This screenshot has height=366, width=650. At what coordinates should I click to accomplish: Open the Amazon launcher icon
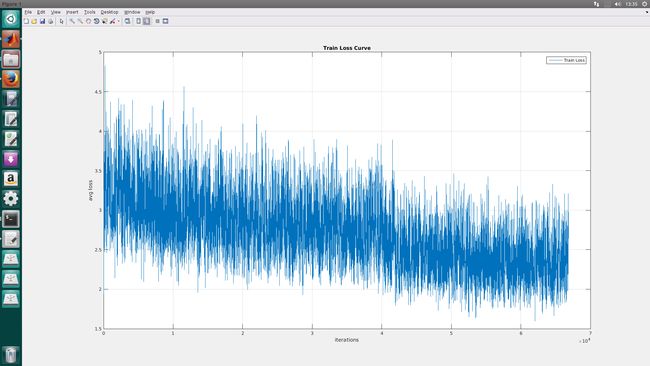[x=11, y=179]
